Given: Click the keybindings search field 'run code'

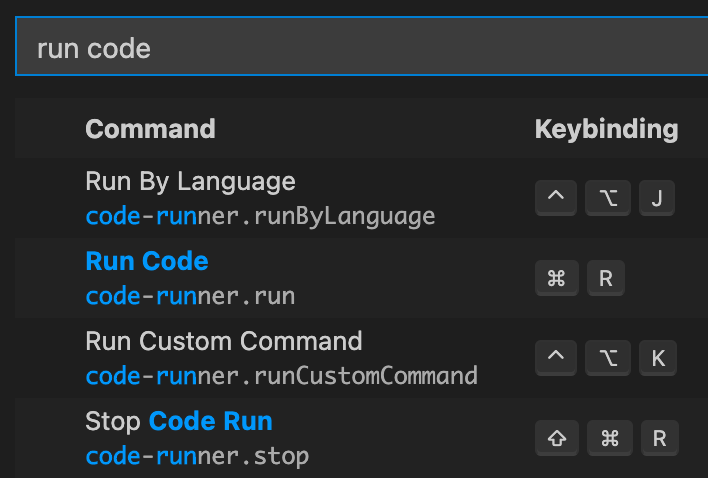Looking at the screenshot, I should 362,46.
